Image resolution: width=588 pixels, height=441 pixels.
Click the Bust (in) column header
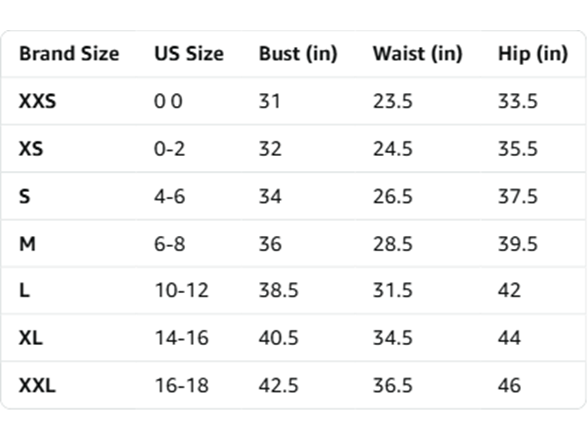298,54
